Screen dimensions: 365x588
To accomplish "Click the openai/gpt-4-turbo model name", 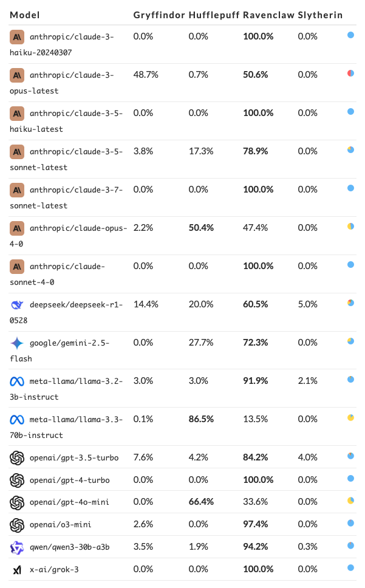I will [x=70, y=480].
